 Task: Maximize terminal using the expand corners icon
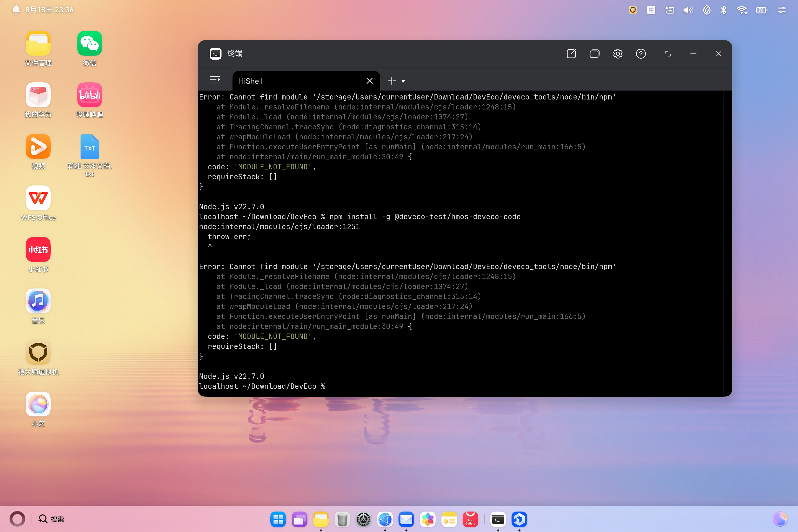point(668,54)
